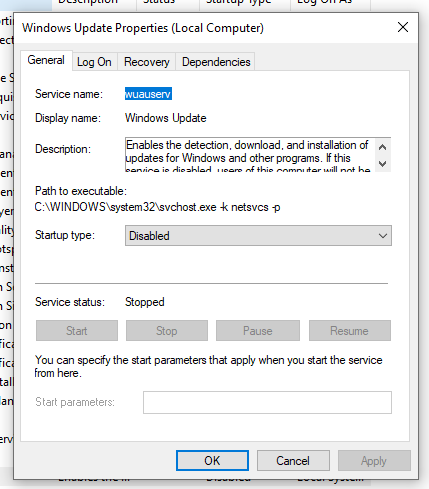Click the OK button

212,461
